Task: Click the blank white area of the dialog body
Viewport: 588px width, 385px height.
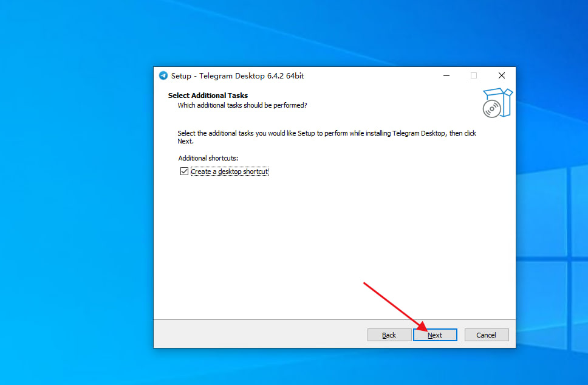Action: coord(334,243)
